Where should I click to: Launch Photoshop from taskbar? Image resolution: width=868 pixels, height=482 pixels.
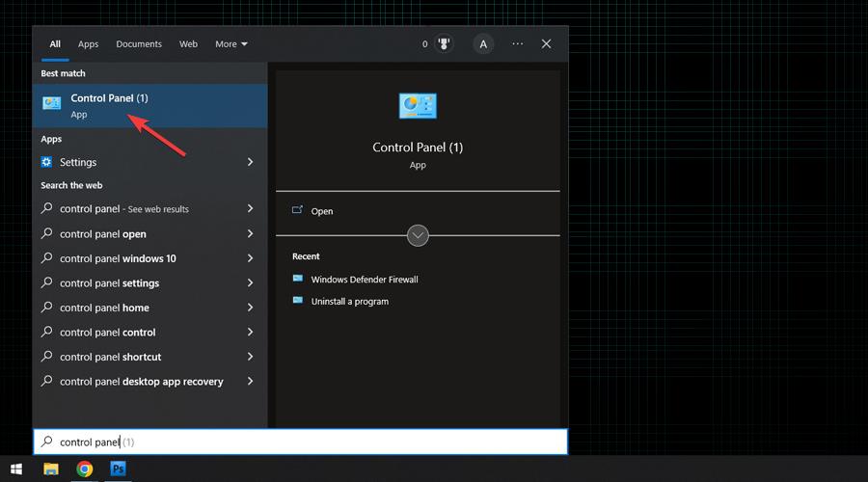tap(118, 469)
